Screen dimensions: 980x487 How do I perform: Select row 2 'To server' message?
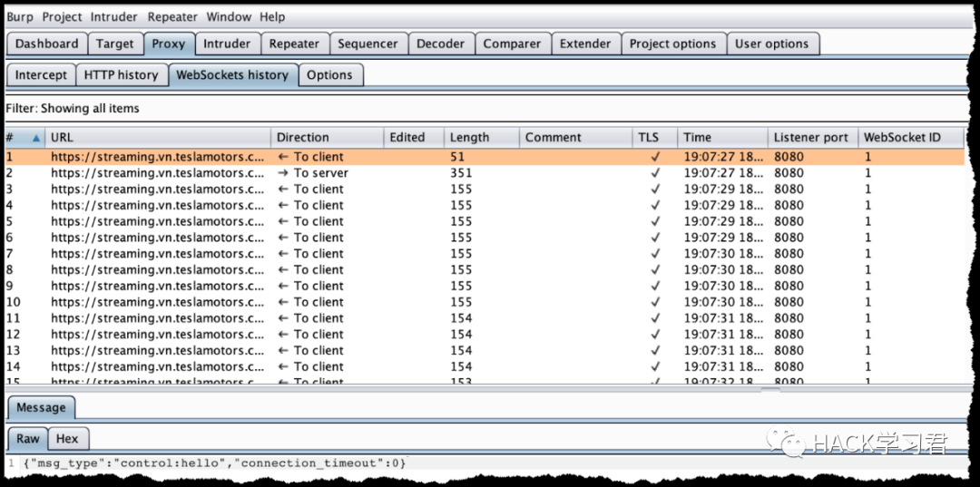click(485, 173)
